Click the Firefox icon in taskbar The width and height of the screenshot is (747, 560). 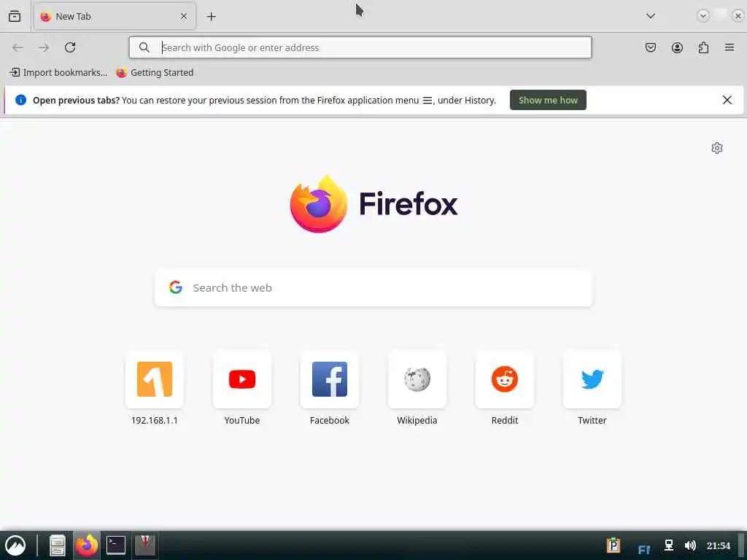tap(86, 545)
